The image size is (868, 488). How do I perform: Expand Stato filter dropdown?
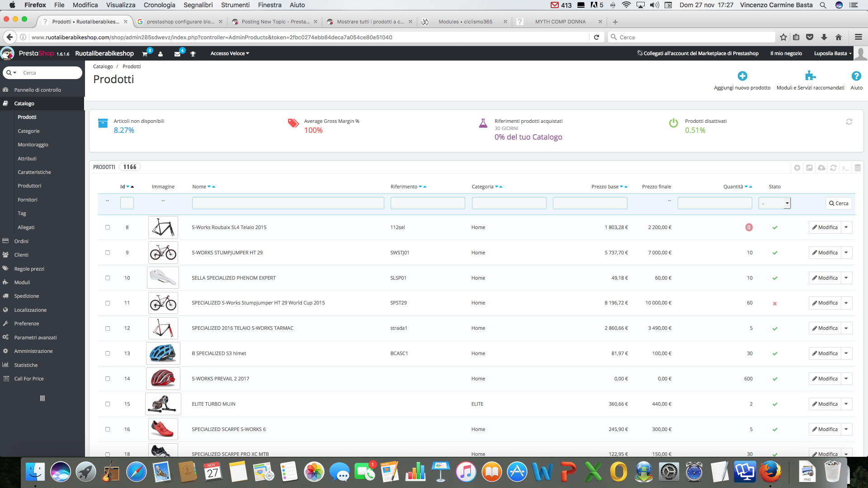pos(774,203)
